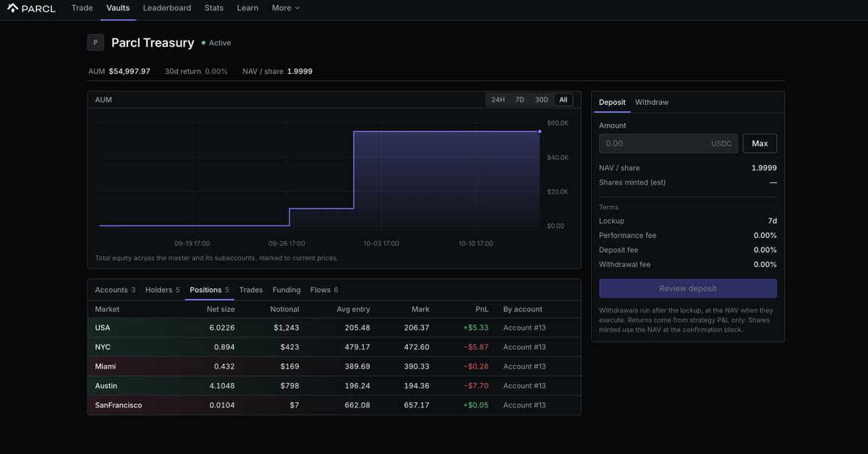Click Account #13 in the USA row
This screenshot has width=868, height=454.
point(524,327)
